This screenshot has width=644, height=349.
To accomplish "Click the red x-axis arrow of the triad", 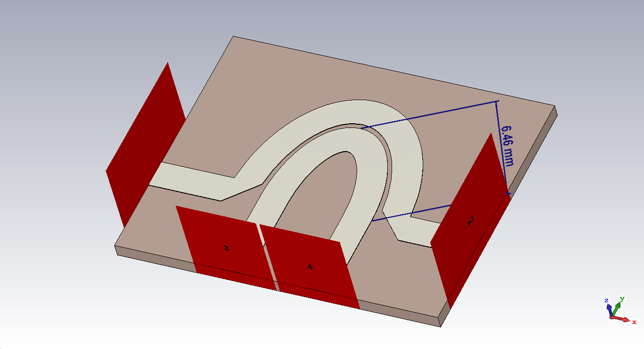I will pyautogui.click(x=624, y=319).
